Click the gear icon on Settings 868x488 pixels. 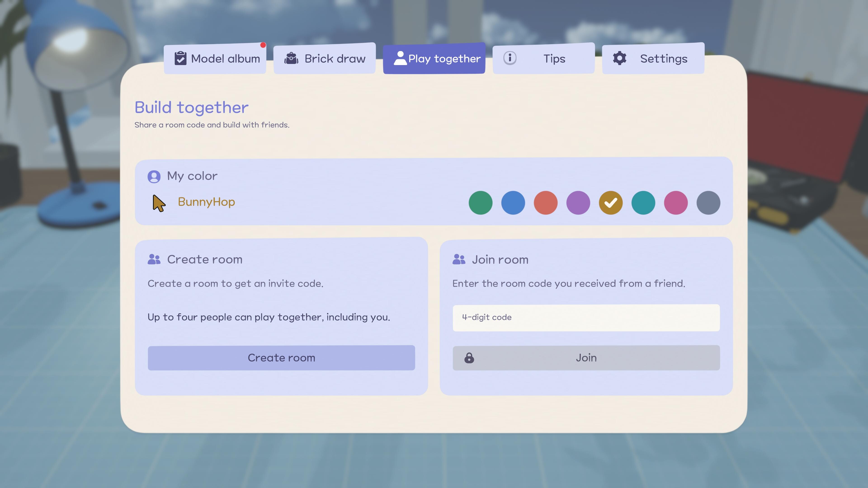pyautogui.click(x=619, y=58)
